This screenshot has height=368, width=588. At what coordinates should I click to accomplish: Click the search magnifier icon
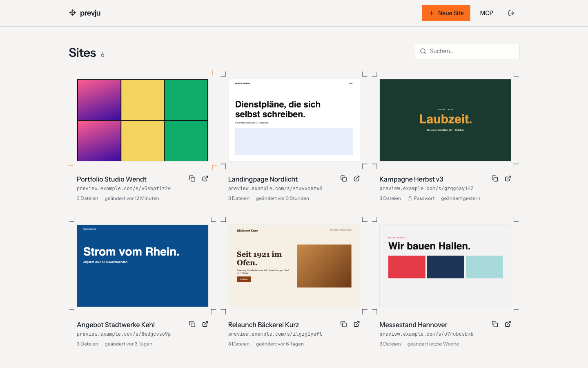click(x=423, y=51)
